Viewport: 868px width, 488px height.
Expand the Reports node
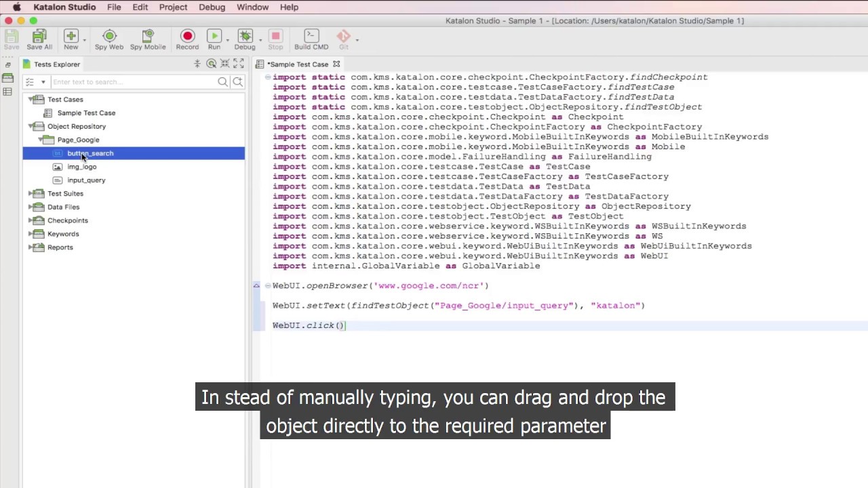31,248
